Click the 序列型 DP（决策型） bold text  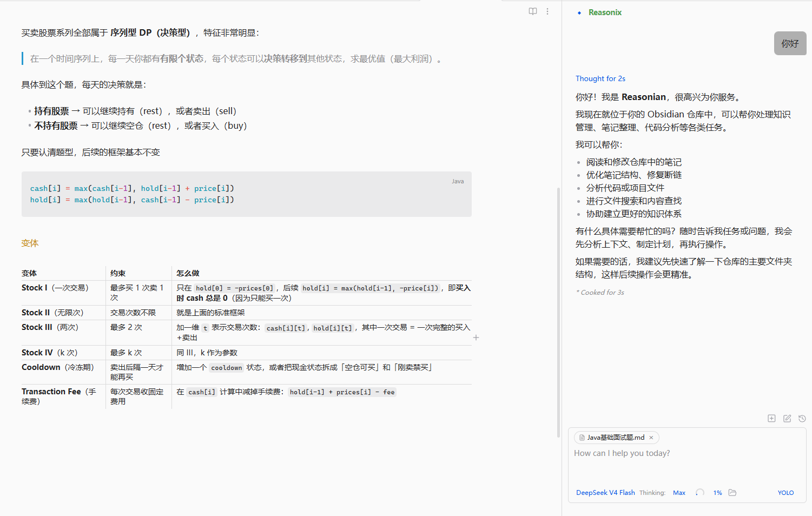[x=150, y=33]
